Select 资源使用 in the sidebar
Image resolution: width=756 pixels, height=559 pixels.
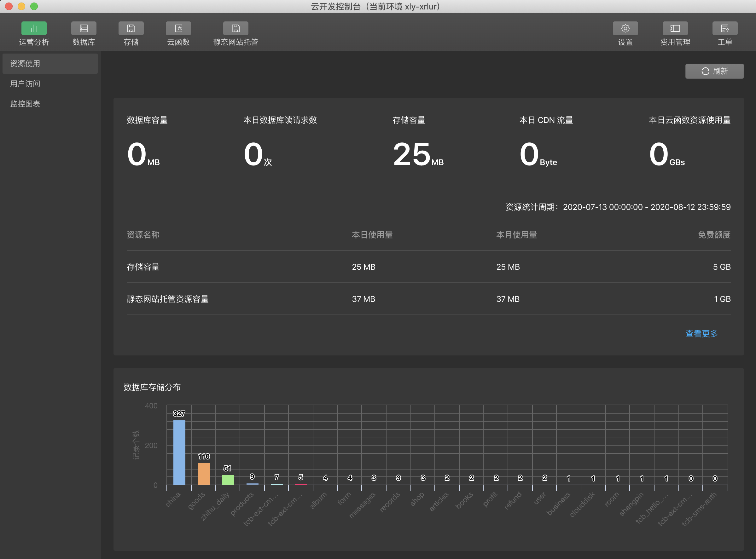click(x=50, y=64)
